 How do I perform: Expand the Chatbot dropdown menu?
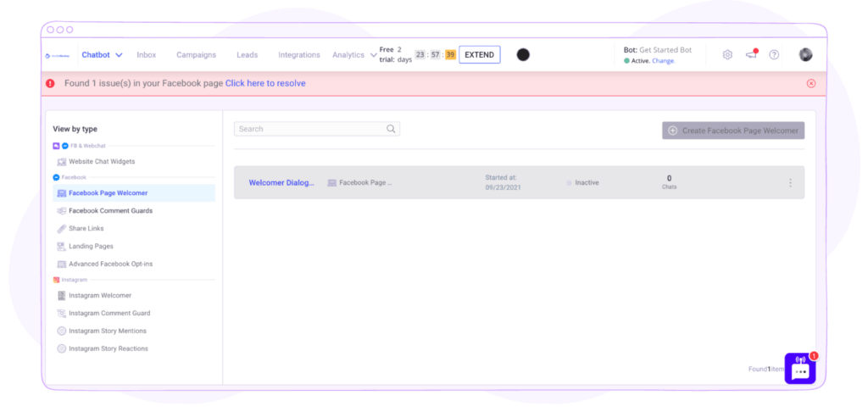tap(103, 55)
